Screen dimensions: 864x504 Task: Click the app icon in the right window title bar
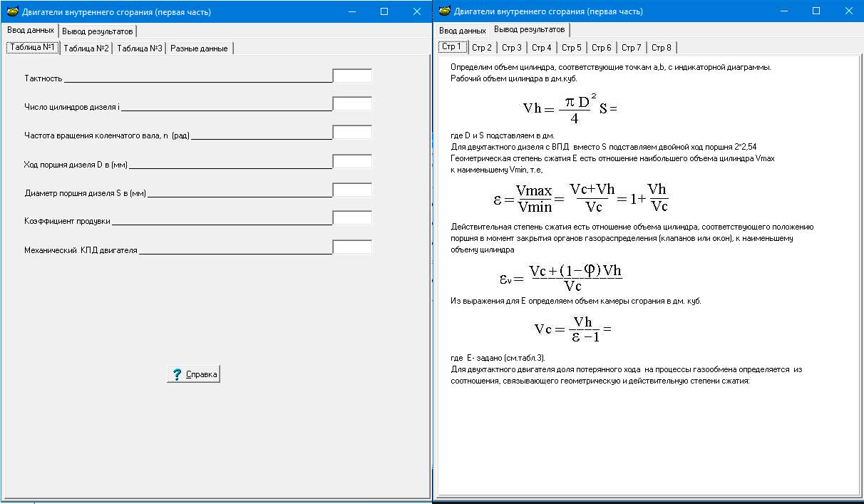click(445, 11)
